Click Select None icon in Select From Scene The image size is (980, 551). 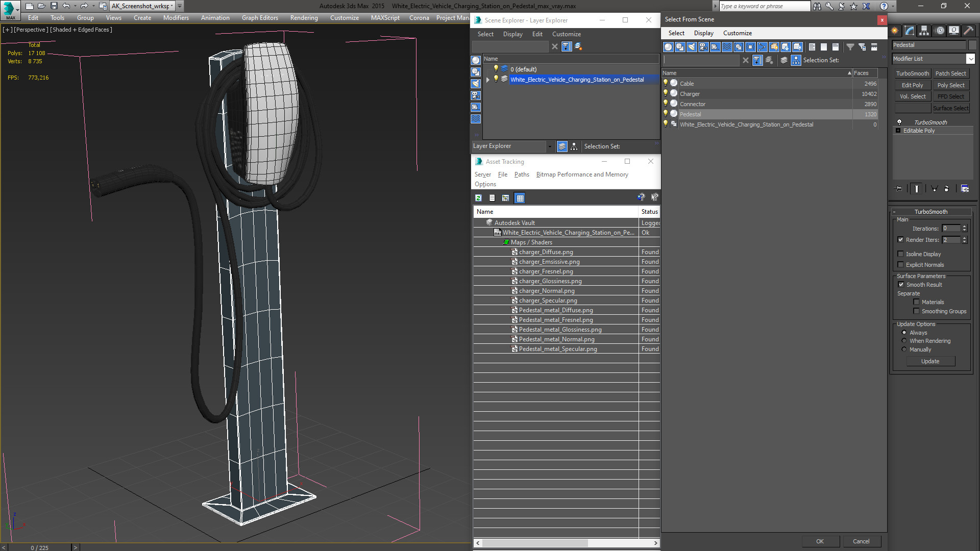824,47
